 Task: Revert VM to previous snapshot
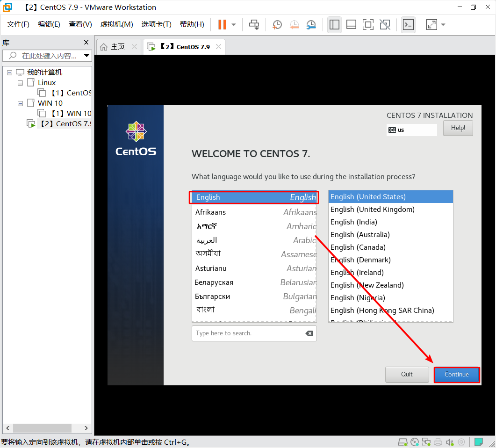294,24
